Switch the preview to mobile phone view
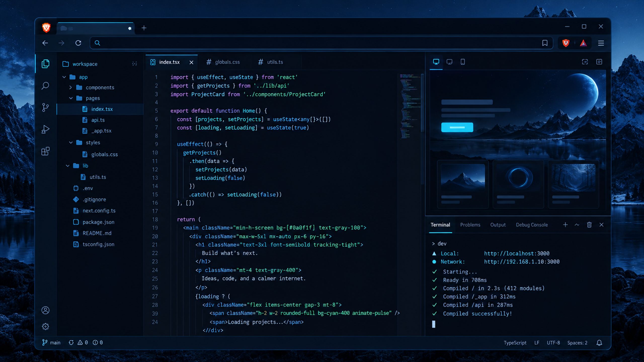Viewport: 644px width, 362px height. [463, 62]
